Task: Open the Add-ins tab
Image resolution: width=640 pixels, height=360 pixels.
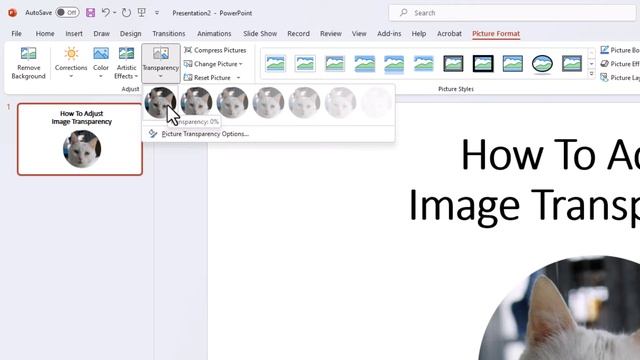Action: pos(389,33)
